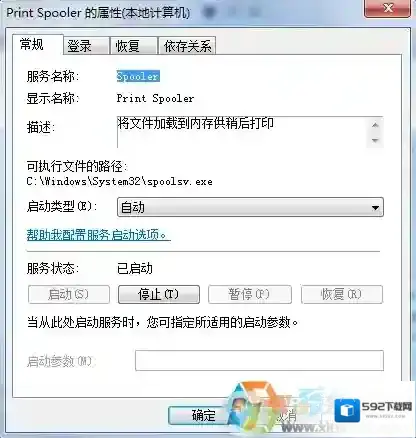Screen dimensions: 416x438
Task: Switch to the 登录 tab
Action: [86, 46]
